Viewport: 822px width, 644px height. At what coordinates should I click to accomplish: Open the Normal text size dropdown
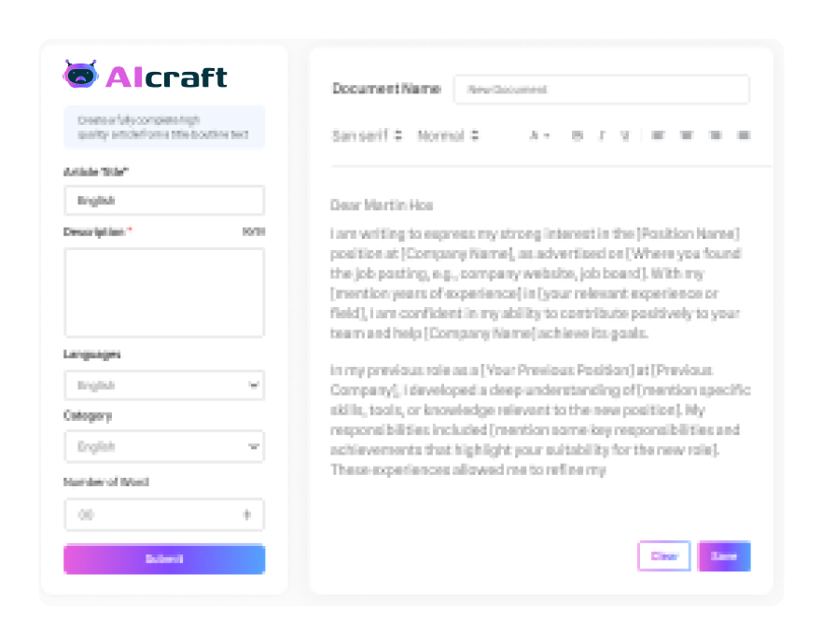click(x=448, y=136)
